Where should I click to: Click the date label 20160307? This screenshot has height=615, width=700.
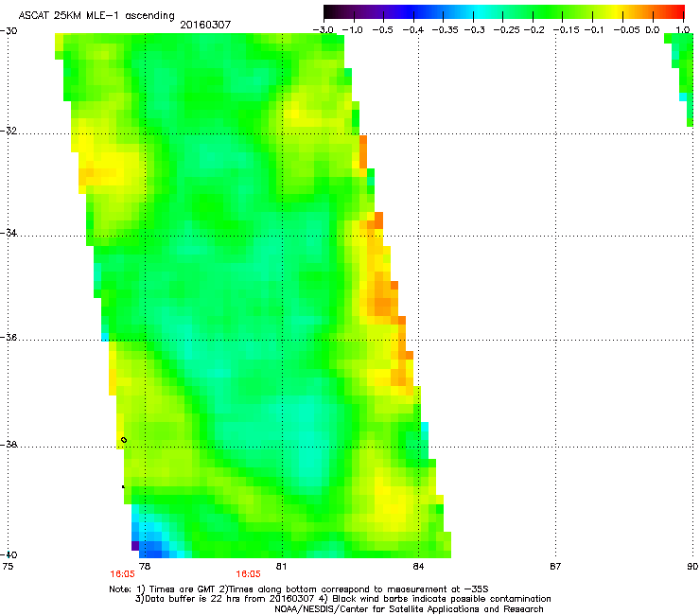205,25
